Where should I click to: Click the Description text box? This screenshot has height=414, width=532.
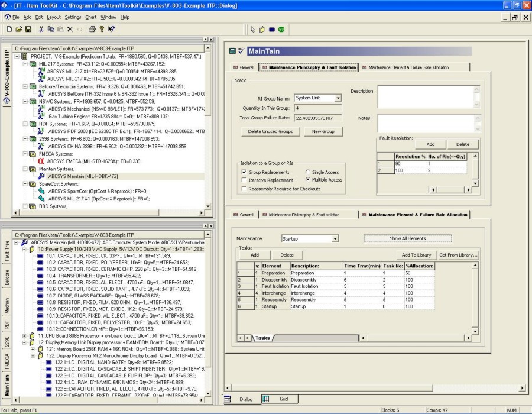pos(426,97)
